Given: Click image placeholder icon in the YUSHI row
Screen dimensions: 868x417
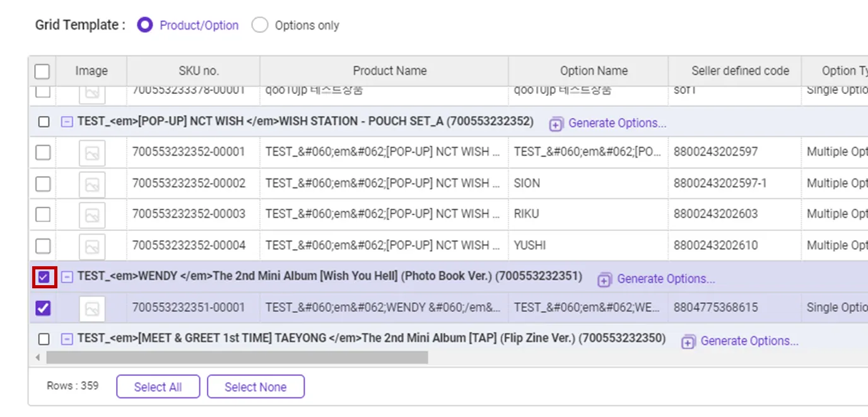Looking at the screenshot, I should click(x=92, y=245).
